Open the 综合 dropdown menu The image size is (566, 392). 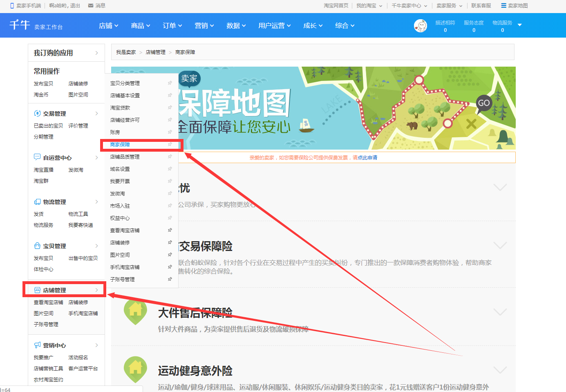[345, 25]
